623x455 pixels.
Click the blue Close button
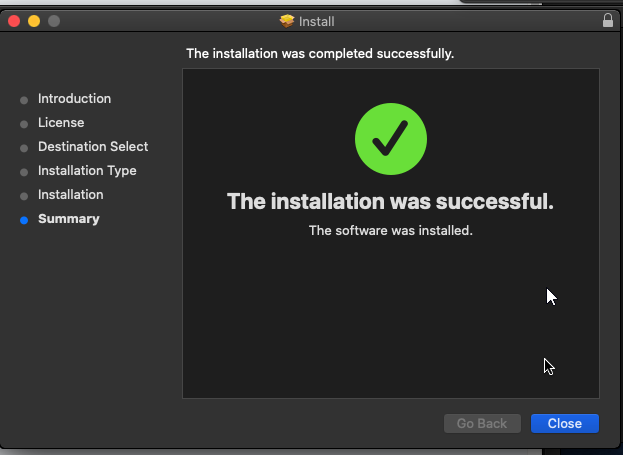click(x=564, y=424)
